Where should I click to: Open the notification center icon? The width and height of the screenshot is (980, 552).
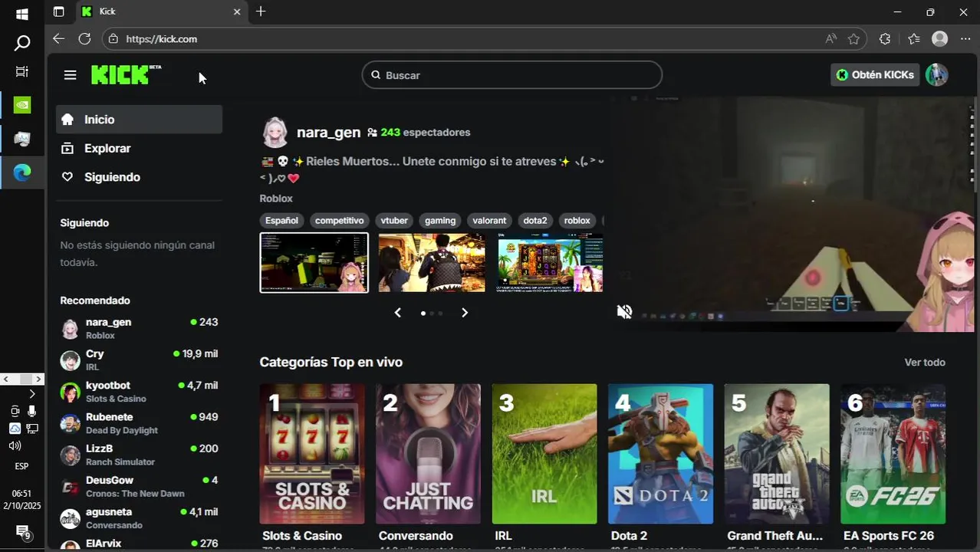22,532
